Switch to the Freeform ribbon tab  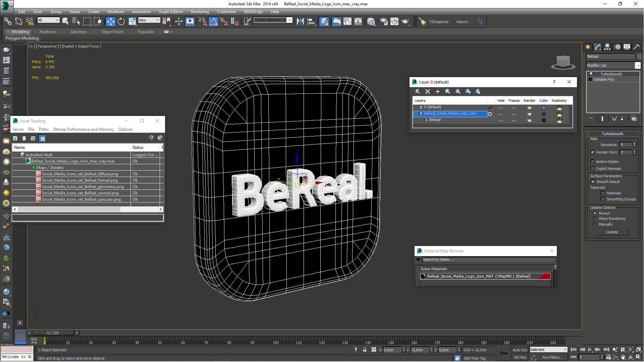tap(48, 32)
